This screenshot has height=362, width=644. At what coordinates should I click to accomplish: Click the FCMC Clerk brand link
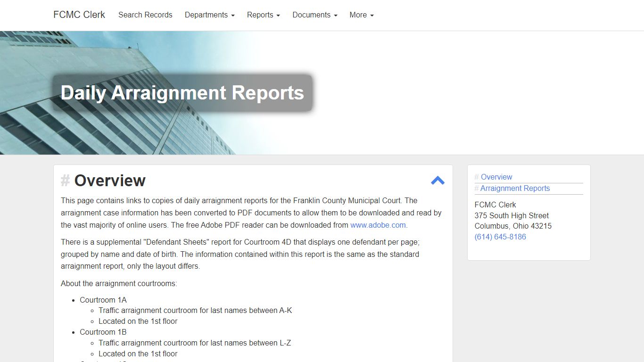(x=79, y=15)
